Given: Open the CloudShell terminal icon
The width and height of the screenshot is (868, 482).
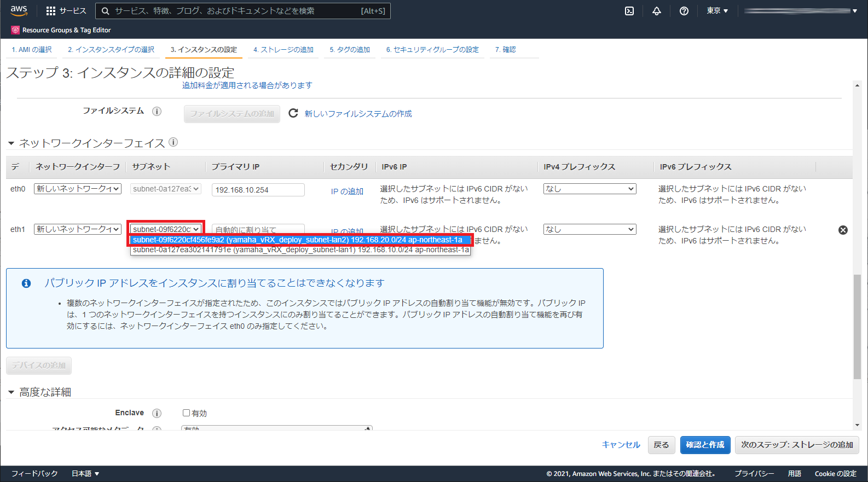Looking at the screenshot, I should click(629, 11).
